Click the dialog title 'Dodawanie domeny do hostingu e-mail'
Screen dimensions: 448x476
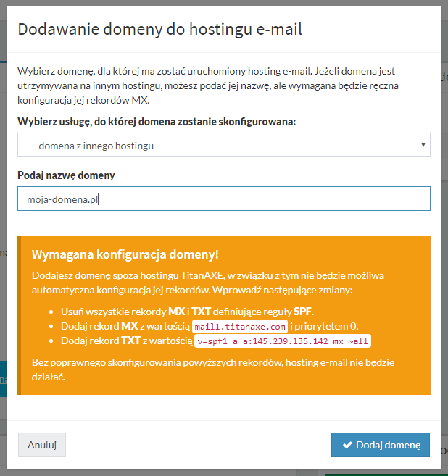(x=159, y=29)
